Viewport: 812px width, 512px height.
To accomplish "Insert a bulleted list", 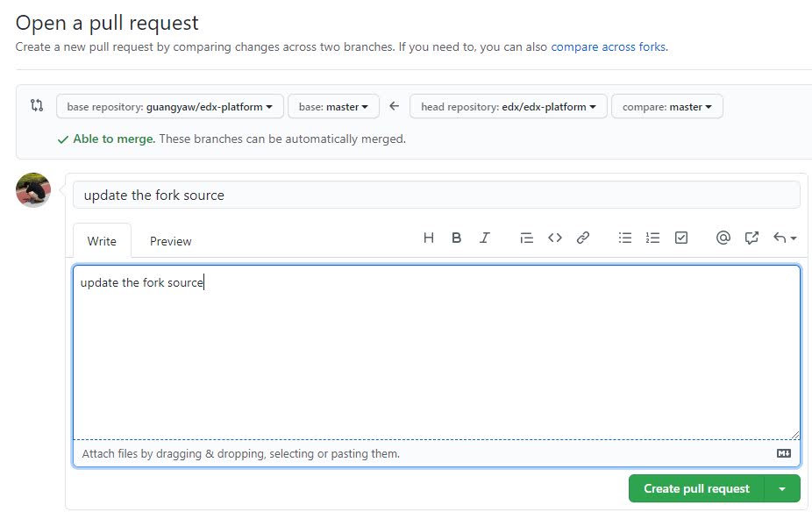I will pyautogui.click(x=625, y=238).
